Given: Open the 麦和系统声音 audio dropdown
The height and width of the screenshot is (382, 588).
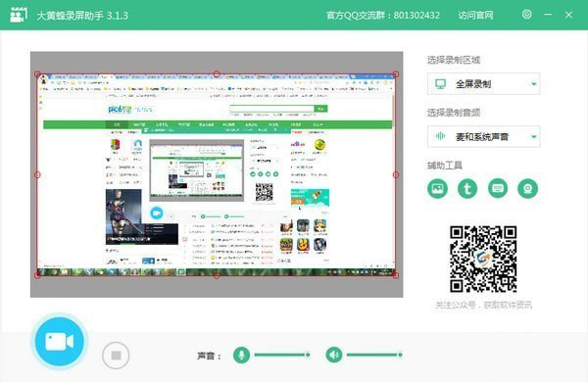Looking at the screenshot, I should pyautogui.click(x=483, y=137).
